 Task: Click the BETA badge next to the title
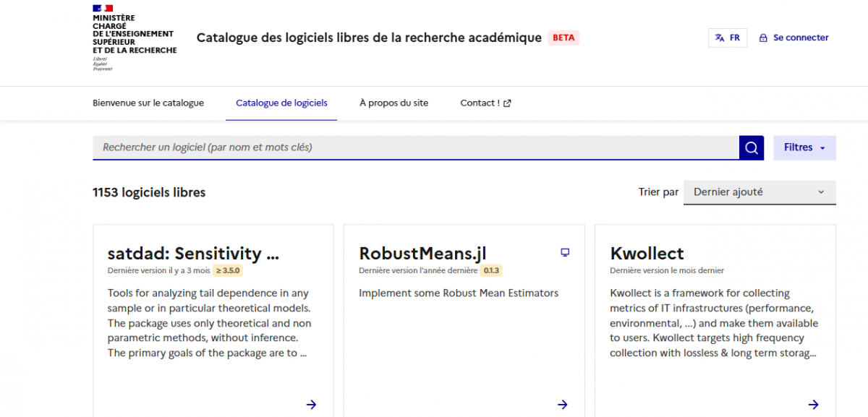(563, 38)
